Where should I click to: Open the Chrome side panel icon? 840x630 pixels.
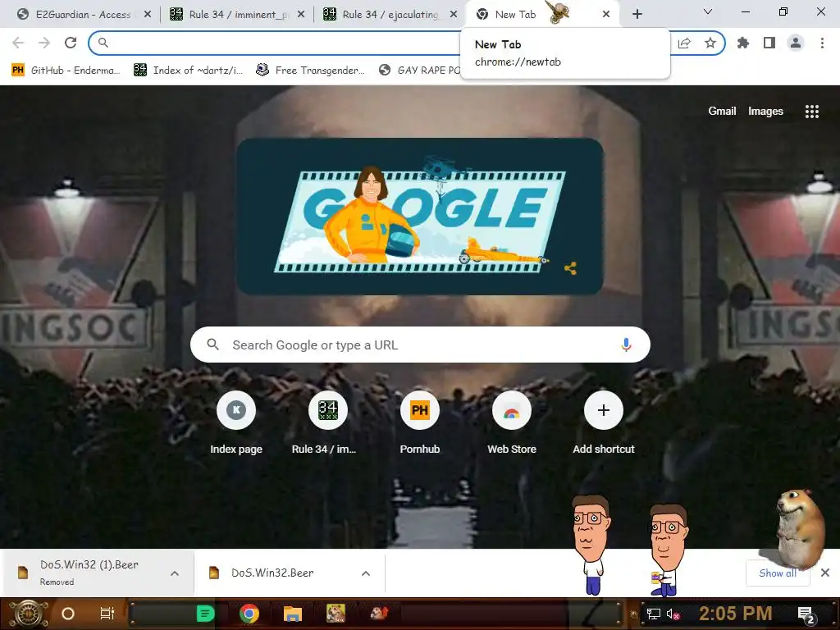click(769, 43)
